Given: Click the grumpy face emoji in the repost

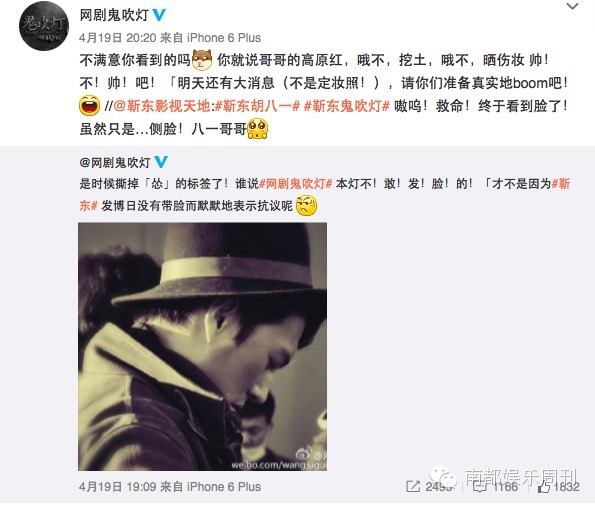Looking at the screenshot, I should pos(306,206).
